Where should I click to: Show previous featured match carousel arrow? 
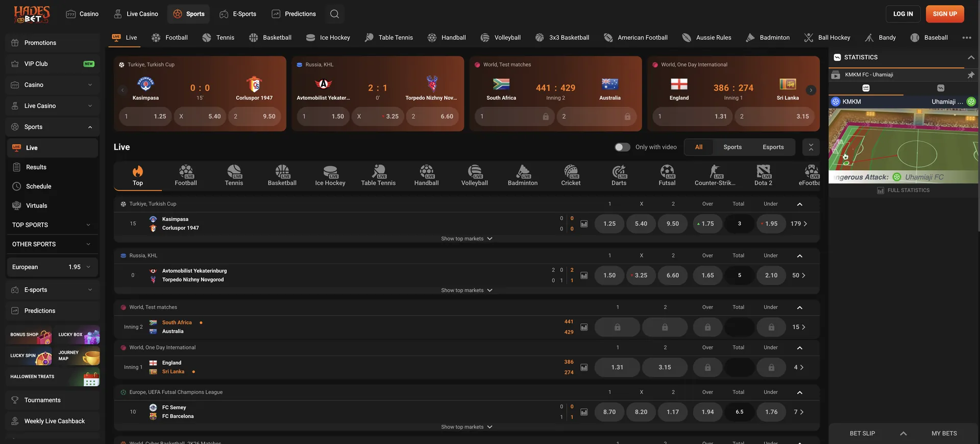(x=122, y=90)
